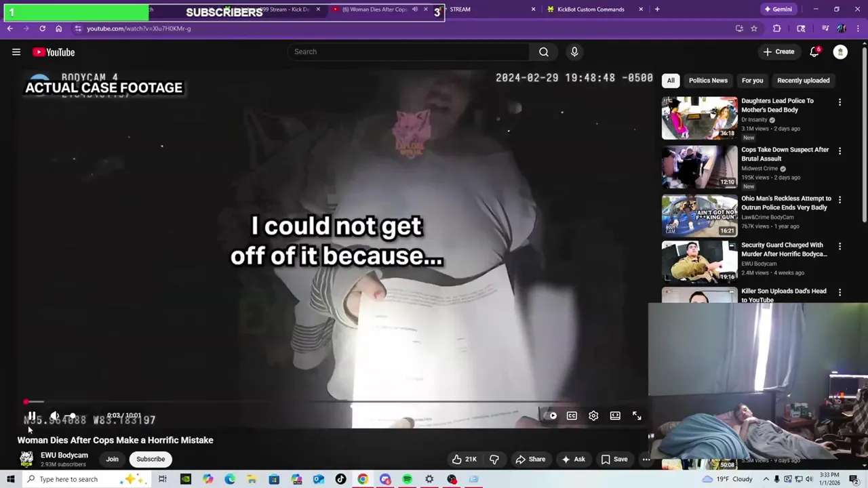The width and height of the screenshot is (868, 488).
Task: Open 'Daughters Lead Police' video thumbnail
Action: click(699, 118)
